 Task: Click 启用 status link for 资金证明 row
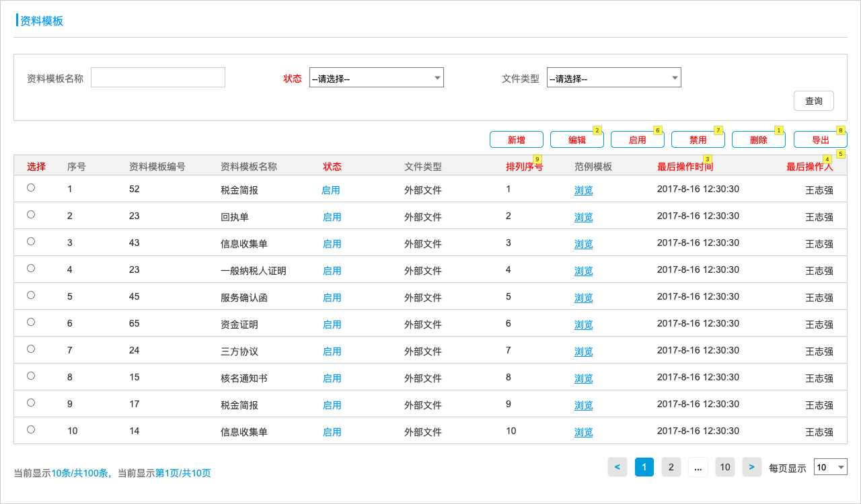coord(332,325)
